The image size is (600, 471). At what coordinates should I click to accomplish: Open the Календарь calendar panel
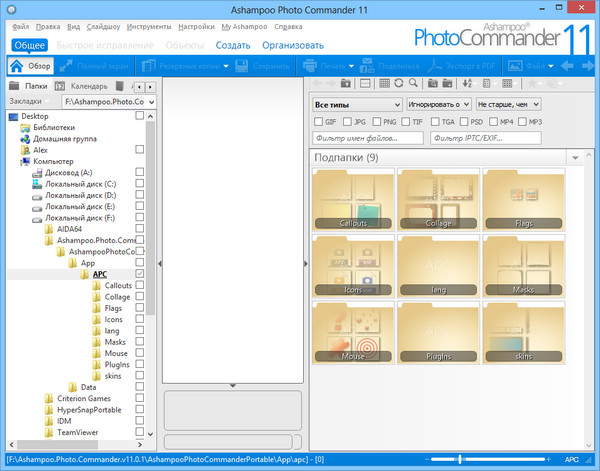tap(82, 86)
